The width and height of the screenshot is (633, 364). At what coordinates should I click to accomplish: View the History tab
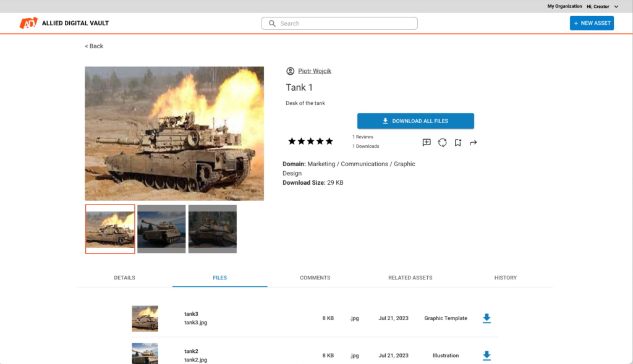(x=505, y=278)
